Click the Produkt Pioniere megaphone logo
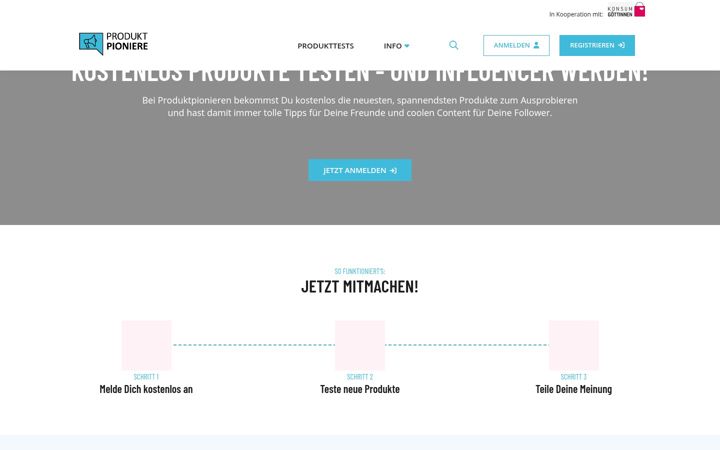Viewport: 720px width, 450px height. click(113, 44)
